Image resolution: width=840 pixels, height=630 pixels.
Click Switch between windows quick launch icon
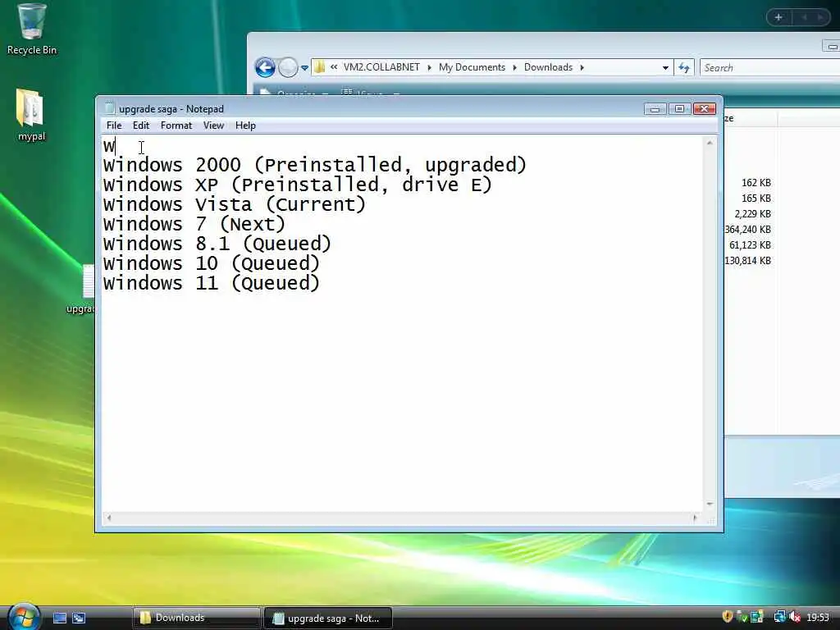tap(79, 618)
